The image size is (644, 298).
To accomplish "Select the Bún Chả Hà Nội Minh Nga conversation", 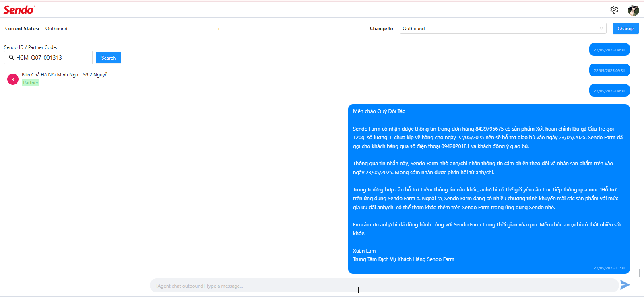I will click(x=70, y=79).
